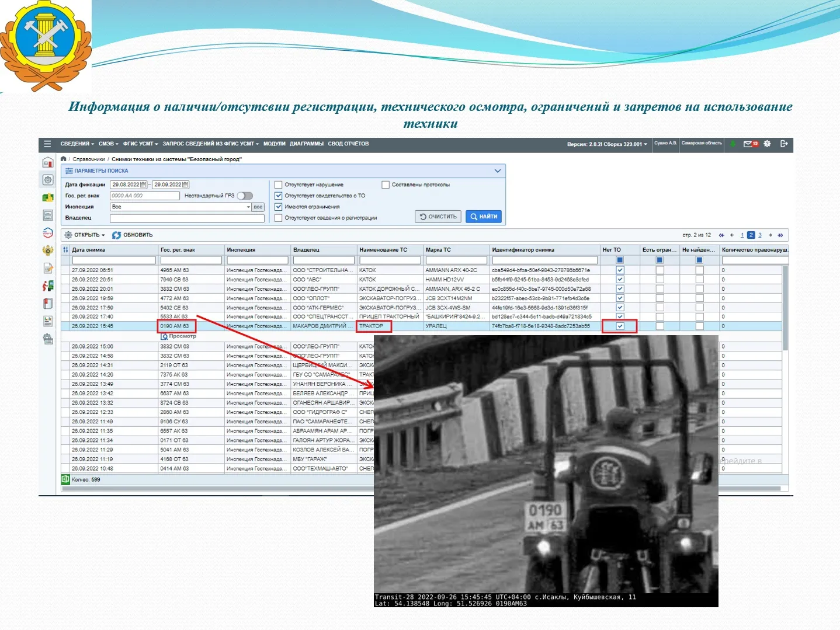
Task: Jump to last page double-arrow icon
Action: [x=780, y=235]
